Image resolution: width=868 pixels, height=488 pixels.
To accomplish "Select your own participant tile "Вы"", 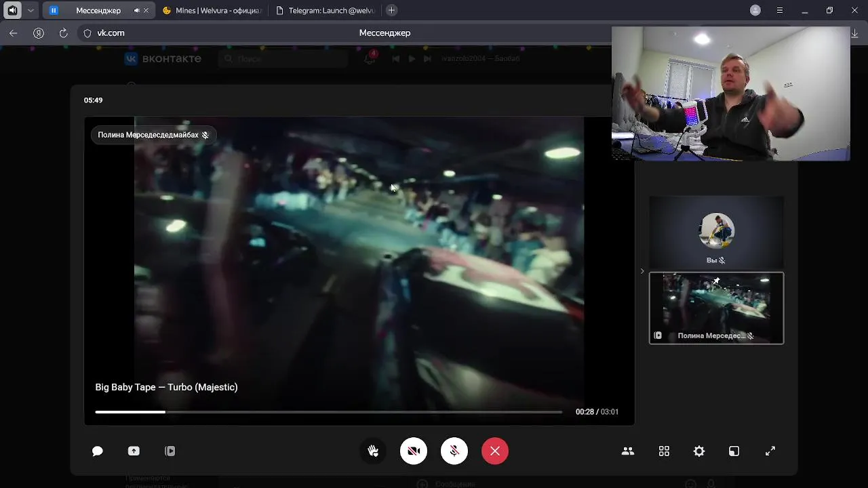I will pyautogui.click(x=717, y=232).
